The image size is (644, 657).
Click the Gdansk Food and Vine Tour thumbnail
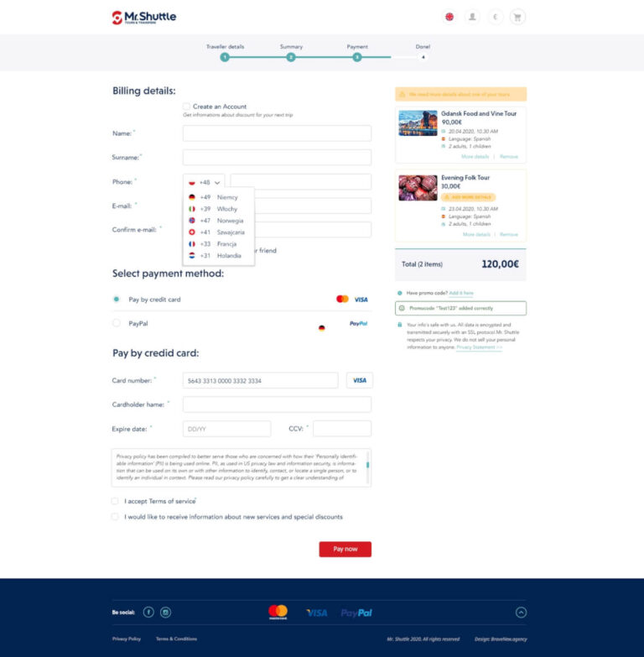pyautogui.click(x=418, y=123)
